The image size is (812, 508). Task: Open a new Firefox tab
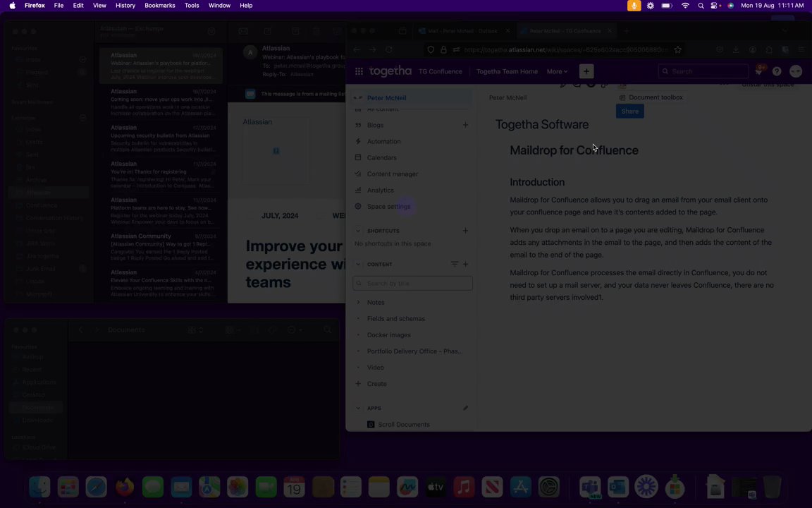tap(627, 31)
